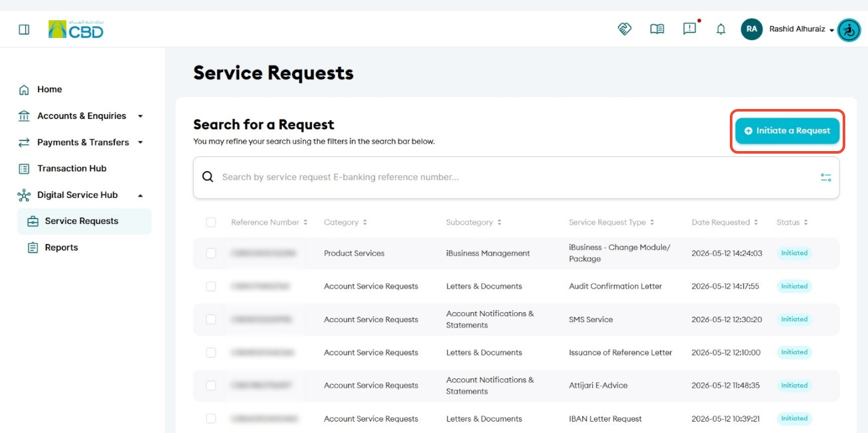This screenshot has width=868, height=433.
Task: Click the search magnifier icon
Action: (208, 177)
